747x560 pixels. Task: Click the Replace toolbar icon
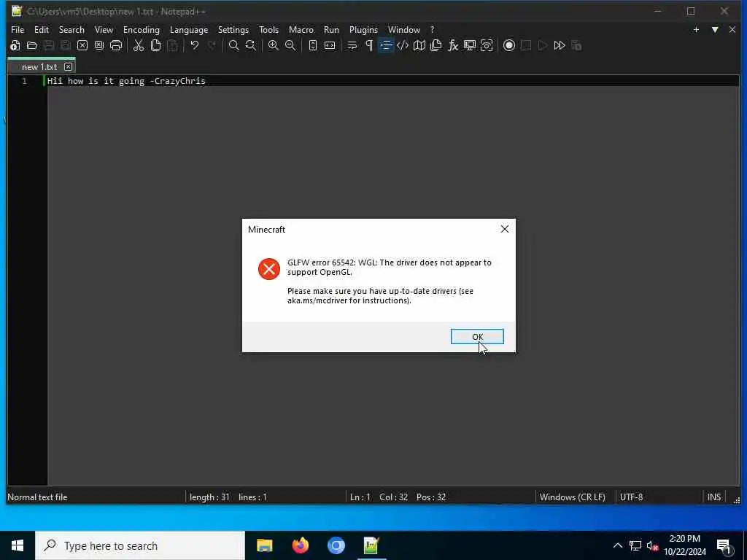pos(251,46)
